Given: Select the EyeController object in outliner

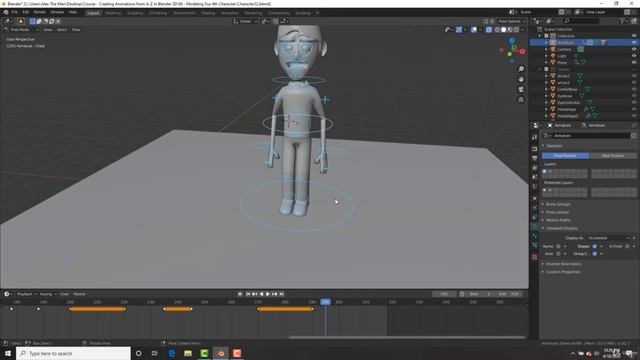Looking at the screenshot, I should pos(569,102).
